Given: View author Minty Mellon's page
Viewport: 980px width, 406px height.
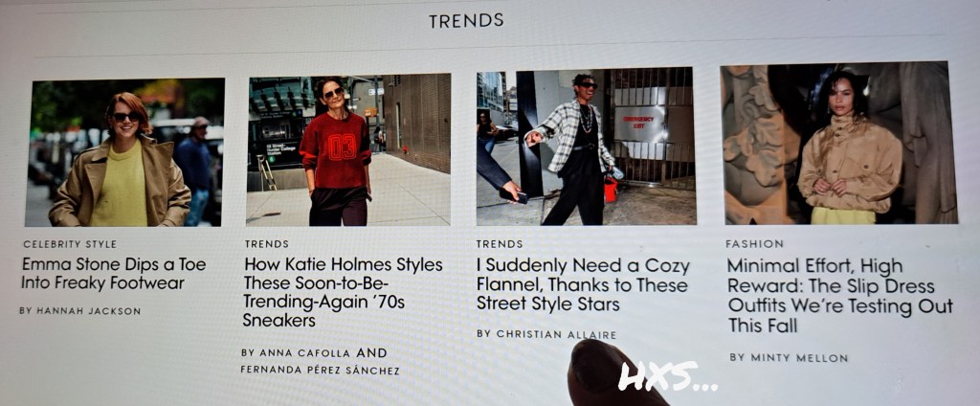Looking at the screenshot, I should (799, 358).
